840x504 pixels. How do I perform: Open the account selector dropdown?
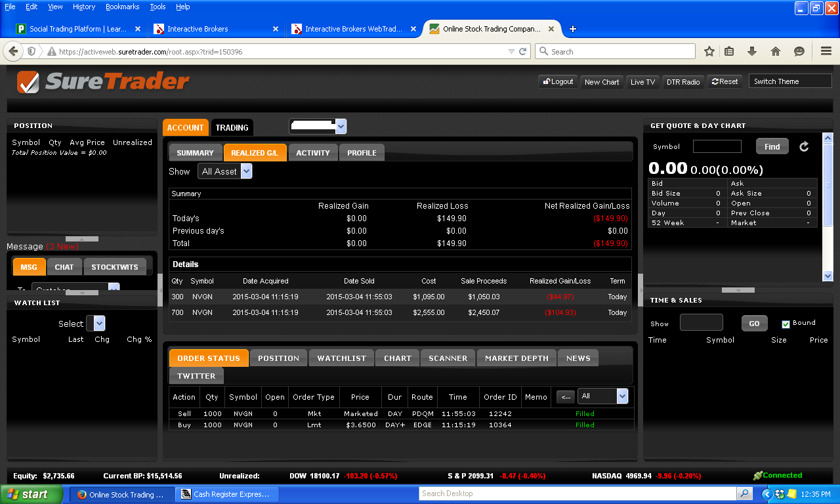pos(341,127)
